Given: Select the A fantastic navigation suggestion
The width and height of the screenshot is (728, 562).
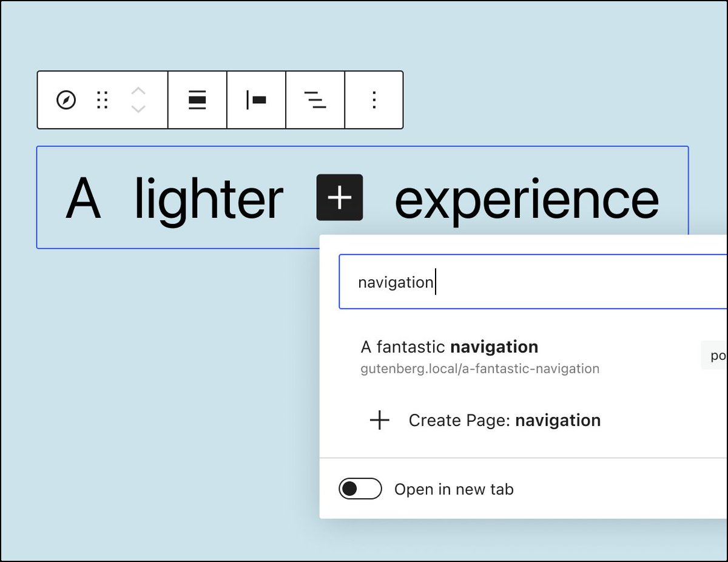Looking at the screenshot, I should (450, 347).
